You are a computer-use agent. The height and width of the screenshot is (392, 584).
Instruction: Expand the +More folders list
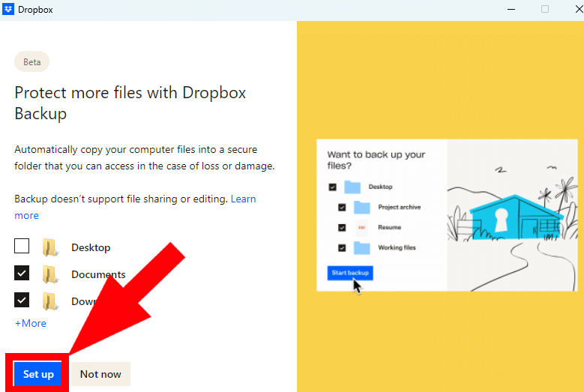pos(31,323)
